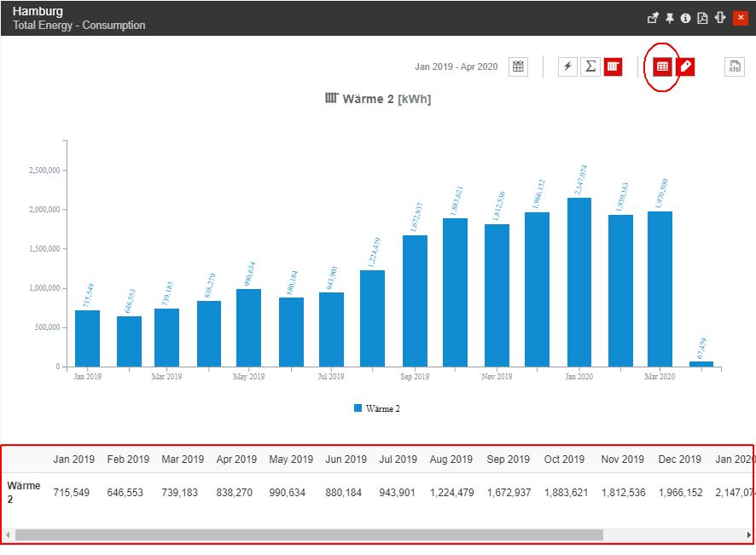Select the electricity lightning bolt icon
The image size is (756, 555).
pyautogui.click(x=567, y=66)
